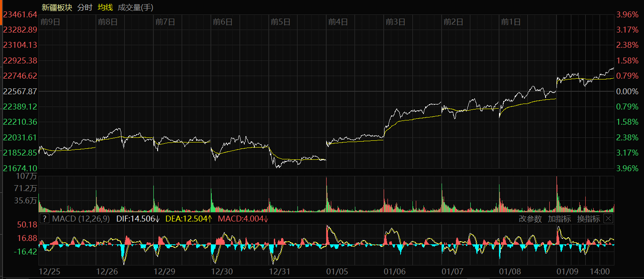
Task: Select the 分时 intraday chart label
Action: click(x=85, y=8)
